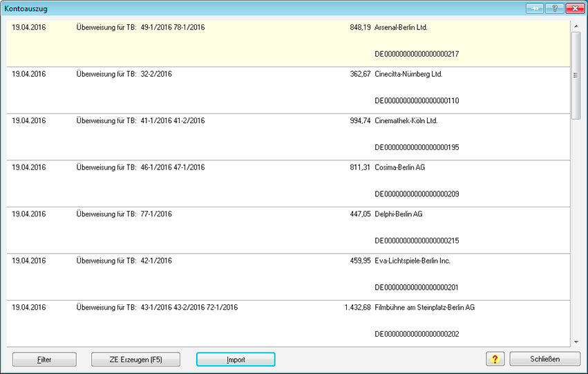Close the Kontoauszug window with the X

(574, 8)
